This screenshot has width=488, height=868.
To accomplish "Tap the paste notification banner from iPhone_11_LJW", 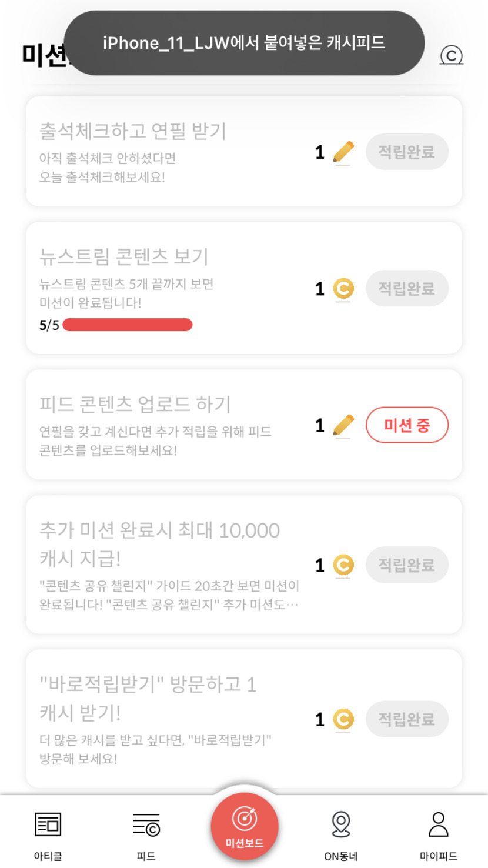I will tap(244, 43).
